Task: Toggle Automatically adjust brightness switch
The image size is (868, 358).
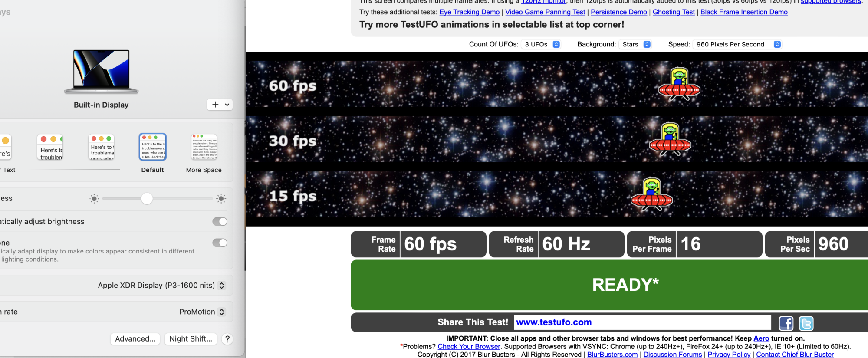Action: (220, 222)
